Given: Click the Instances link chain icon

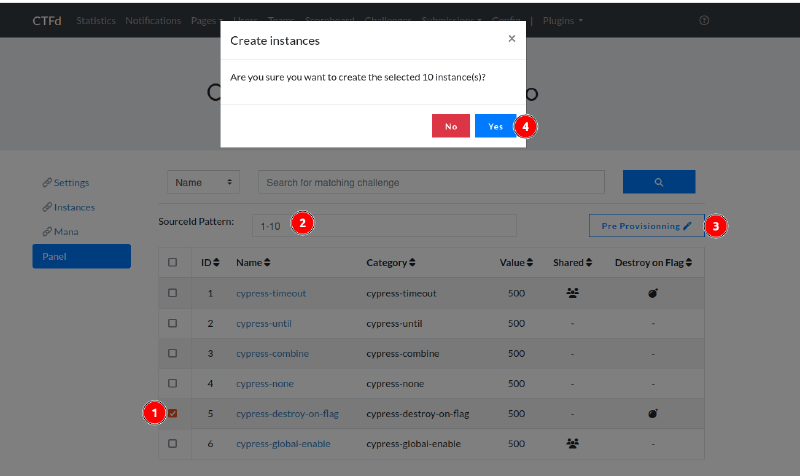Looking at the screenshot, I should [x=47, y=207].
